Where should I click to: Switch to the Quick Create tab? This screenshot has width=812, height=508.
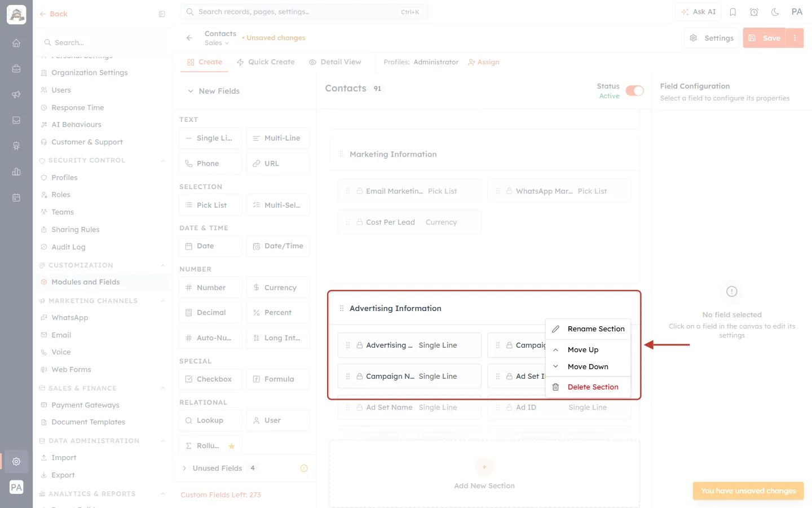tap(266, 62)
